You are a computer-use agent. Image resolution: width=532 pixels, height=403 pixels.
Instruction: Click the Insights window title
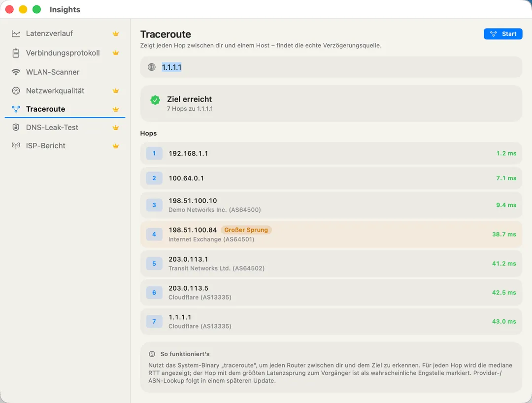coord(65,9)
